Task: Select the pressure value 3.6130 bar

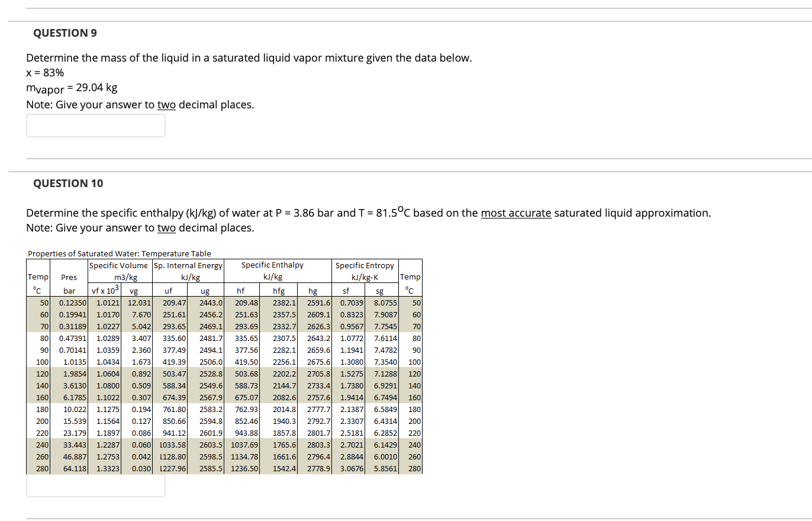Action: coord(75,386)
